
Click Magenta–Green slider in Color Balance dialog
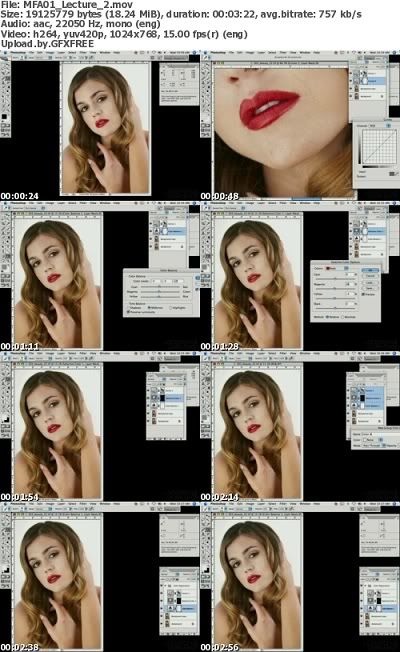[x=160, y=292]
